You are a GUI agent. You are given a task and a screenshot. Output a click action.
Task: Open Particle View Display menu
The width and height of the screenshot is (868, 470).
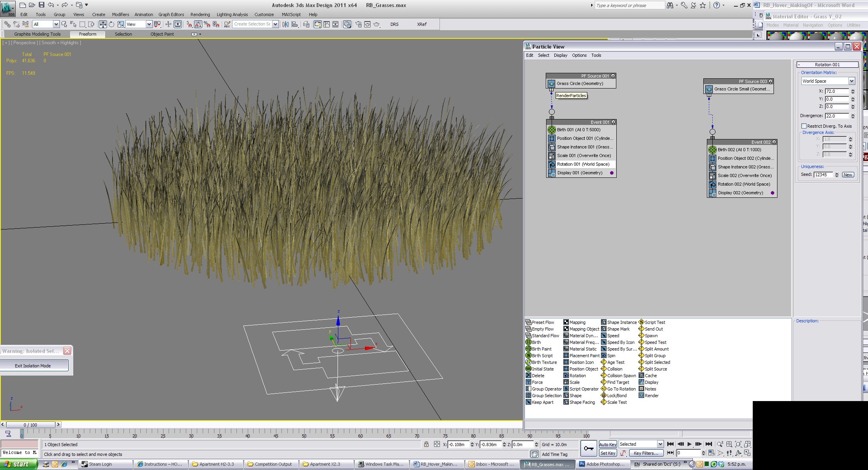[561, 55]
